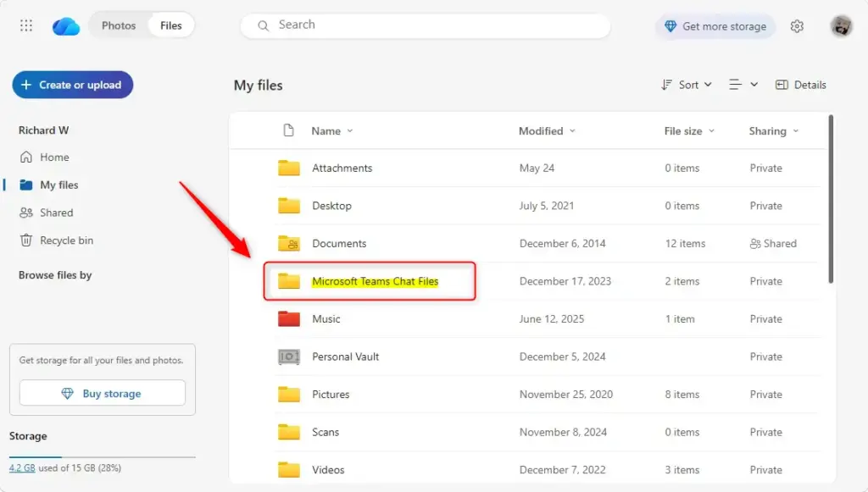Click the Videos folder icon
This screenshot has width=868, height=492.
(289, 469)
